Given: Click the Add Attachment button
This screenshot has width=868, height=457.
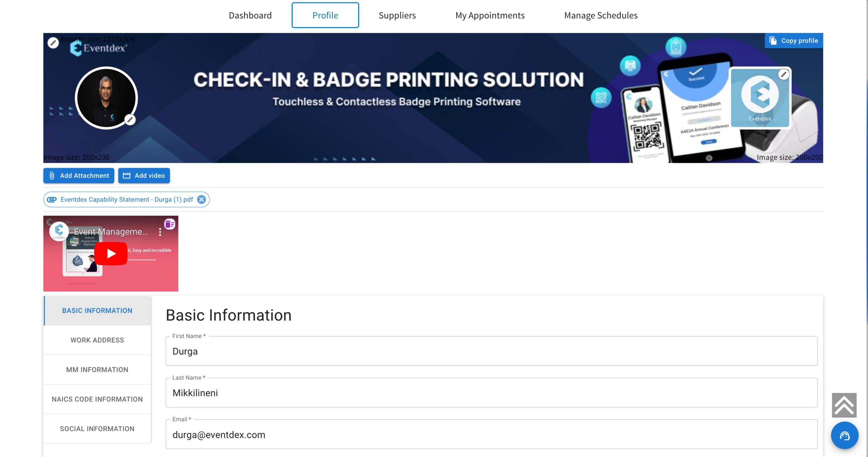Looking at the screenshot, I should click(79, 176).
